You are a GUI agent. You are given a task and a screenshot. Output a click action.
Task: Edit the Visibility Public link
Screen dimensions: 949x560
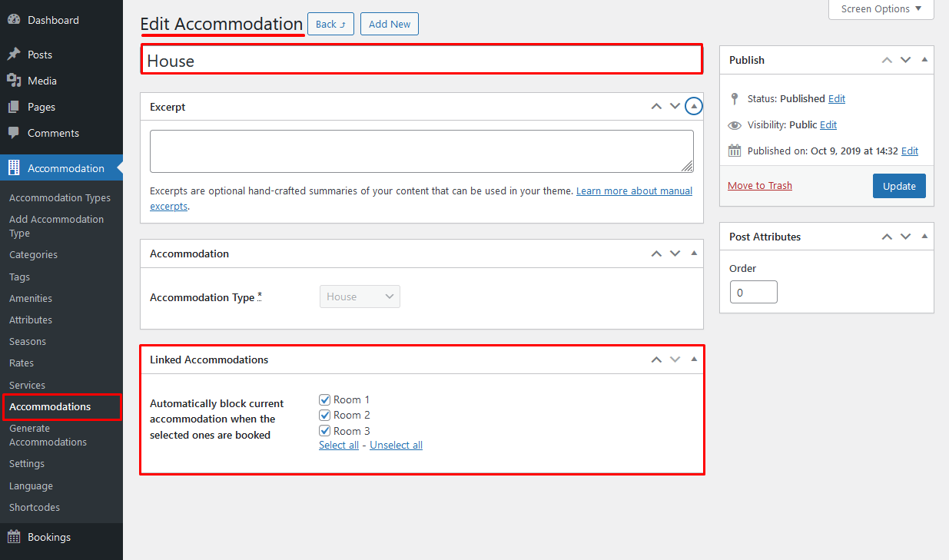pos(828,124)
